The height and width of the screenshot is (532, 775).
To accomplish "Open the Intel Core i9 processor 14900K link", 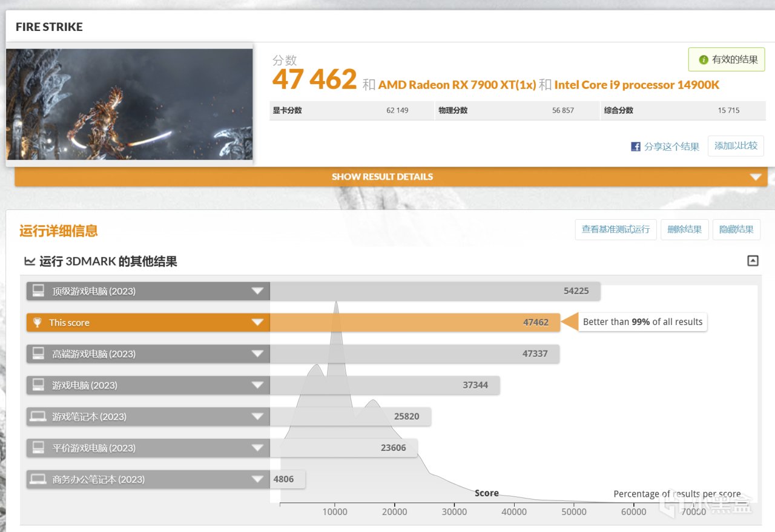I will tap(636, 85).
